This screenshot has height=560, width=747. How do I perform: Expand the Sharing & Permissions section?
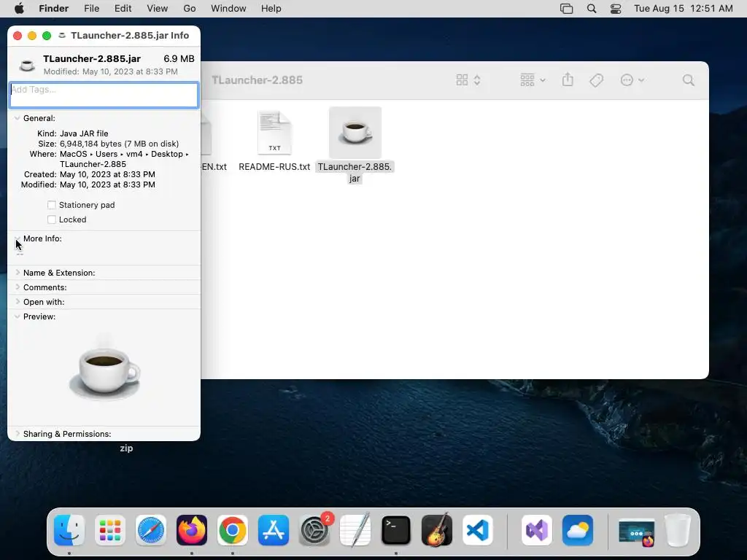18,433
